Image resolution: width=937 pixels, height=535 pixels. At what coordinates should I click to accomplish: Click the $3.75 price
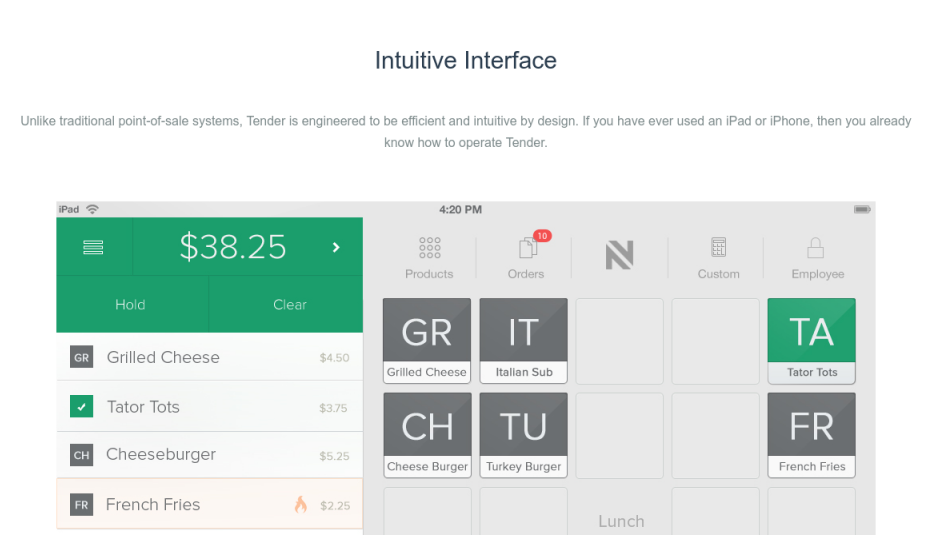pos(333,408)
